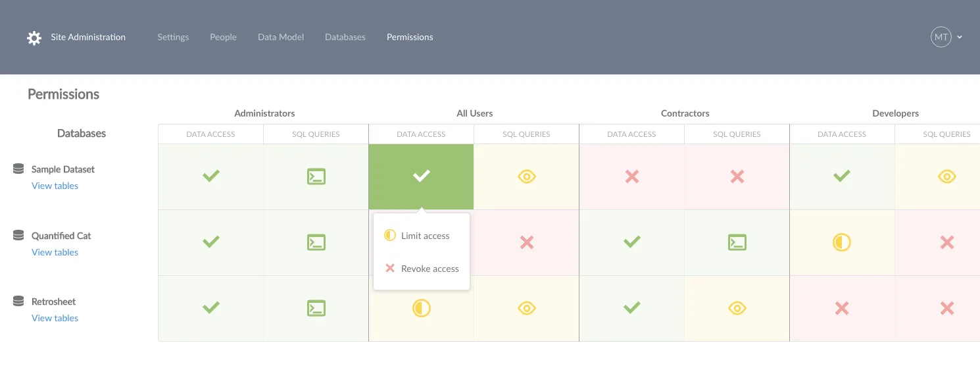Click DATA ACCESS header under Contractors
This screenshot has width=980, height=372.
pos(631,134)
